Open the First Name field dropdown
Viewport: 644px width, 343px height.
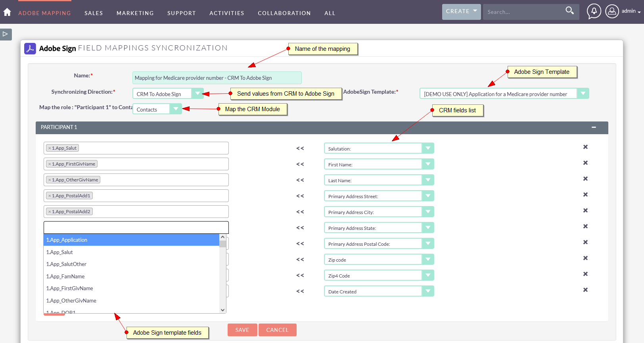pyautogui.click(x=379, y=164)
